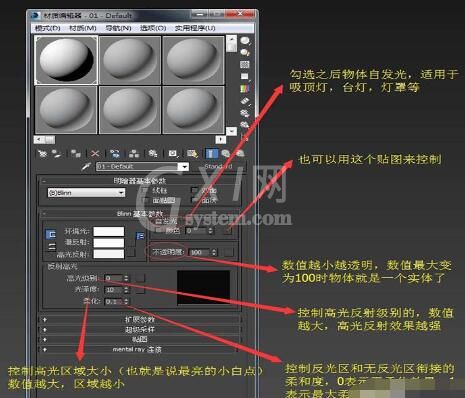The height and width of the screenshot is (398, 465).
Task: Open the 导航(N) menu
Action: 118,28
